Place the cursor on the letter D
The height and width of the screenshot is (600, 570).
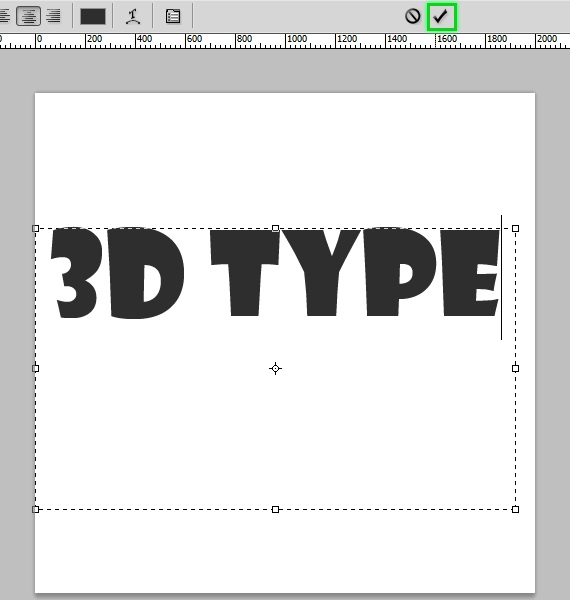point(145,273)
